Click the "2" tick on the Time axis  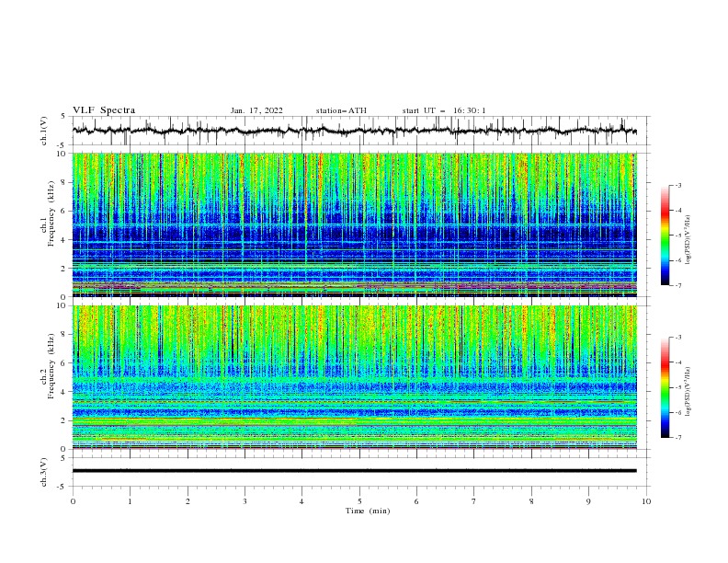188,501
